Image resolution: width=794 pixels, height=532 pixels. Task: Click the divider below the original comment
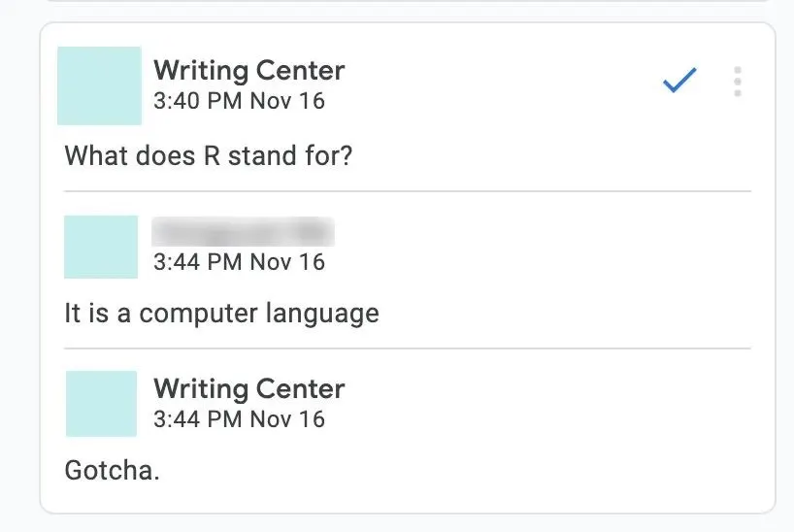tap(408, 191)
